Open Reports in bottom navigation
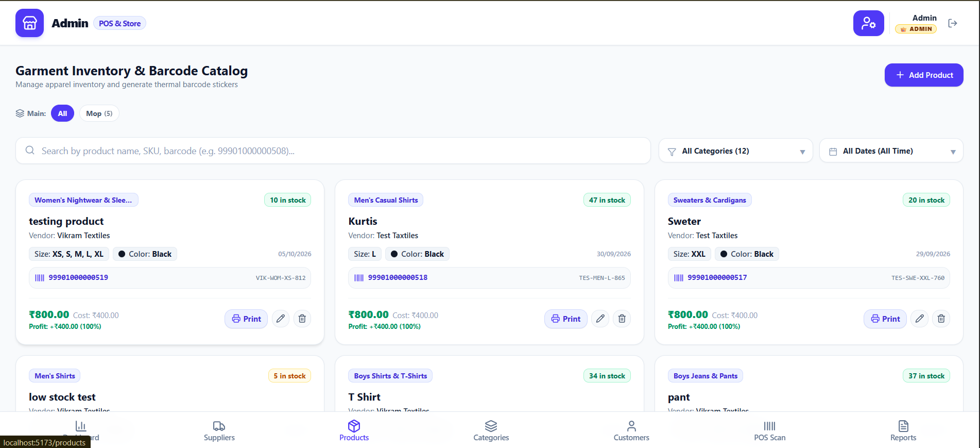The image size is (980, 448). (903, 431)
